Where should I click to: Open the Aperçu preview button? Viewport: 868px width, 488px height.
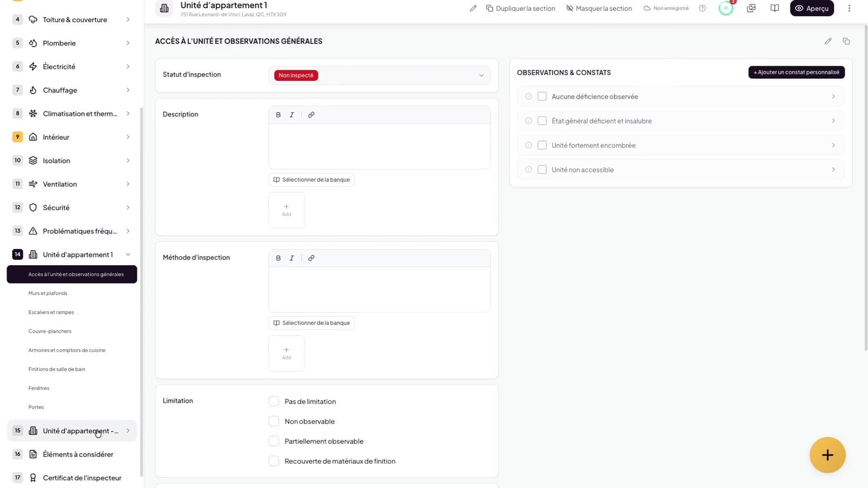[812, 8]
